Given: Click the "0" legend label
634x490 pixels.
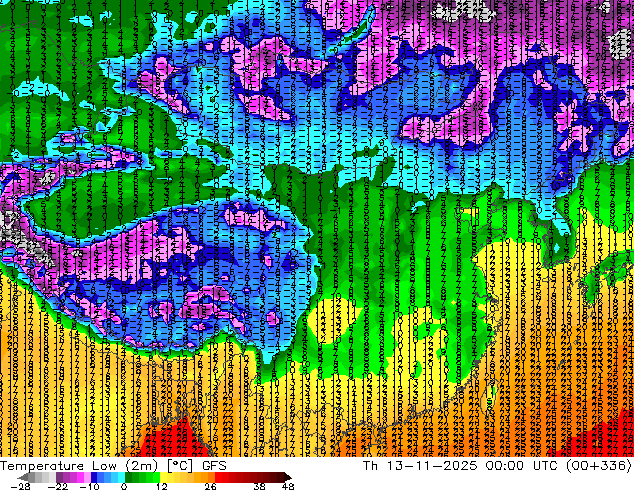Looking at the screenshot, I should [x=124, y=486].
